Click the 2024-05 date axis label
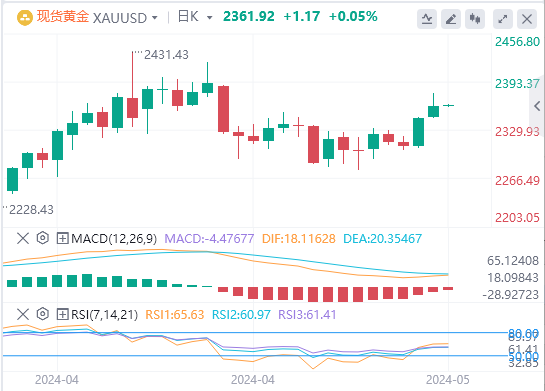Image resolution: width=545 pixels, height=391 pixels. click(x=448, y=380)
